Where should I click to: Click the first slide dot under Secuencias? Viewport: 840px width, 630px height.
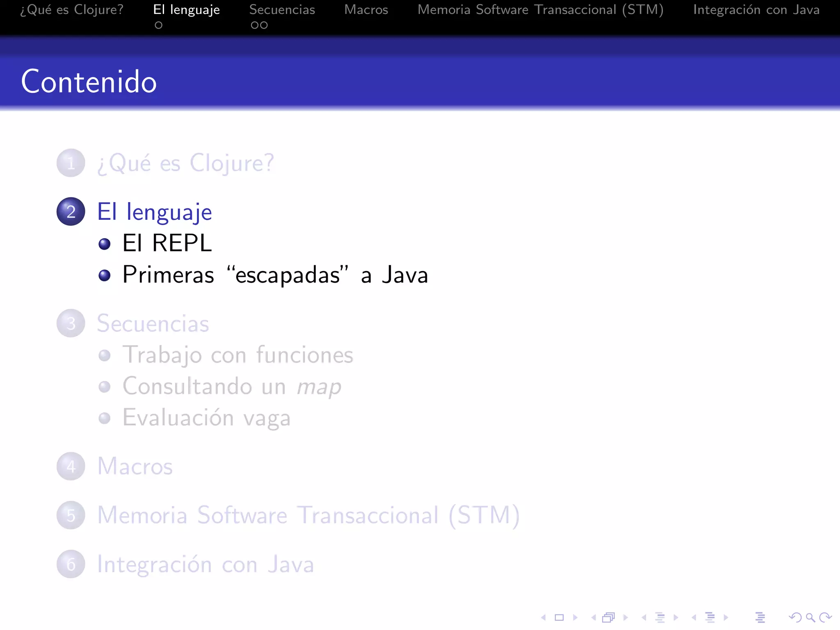[255, 25]
